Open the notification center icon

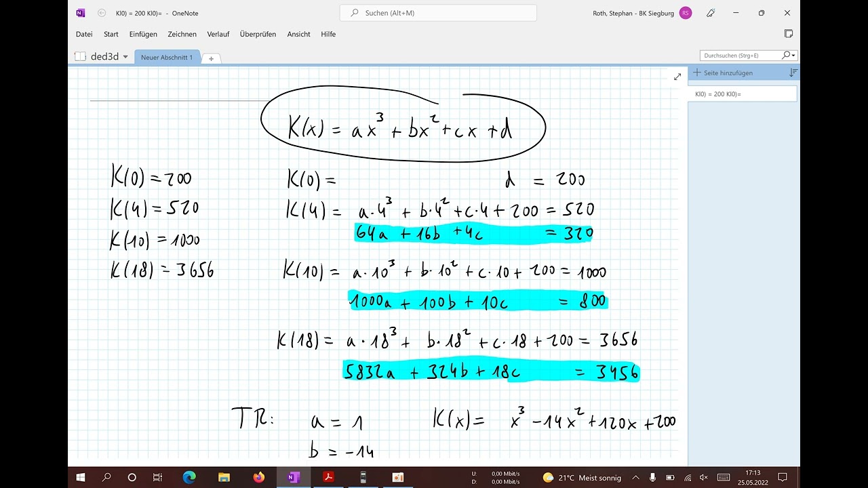(783, 477)
